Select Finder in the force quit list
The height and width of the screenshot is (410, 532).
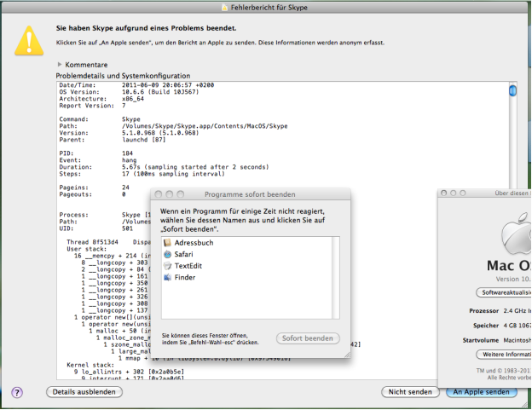[247, 277]
